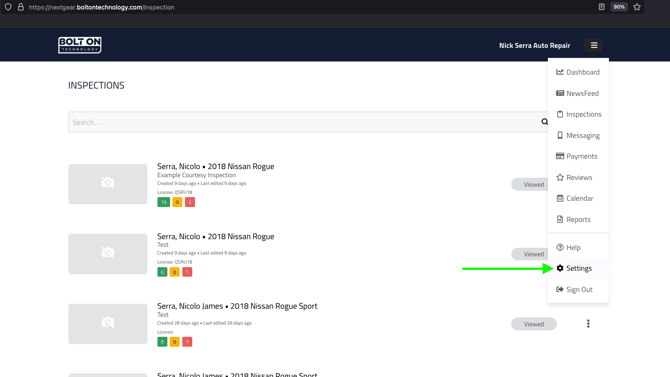Screen dimensions: 670x377
Task: Click the Payments card icon
Action: click(560, 156)
